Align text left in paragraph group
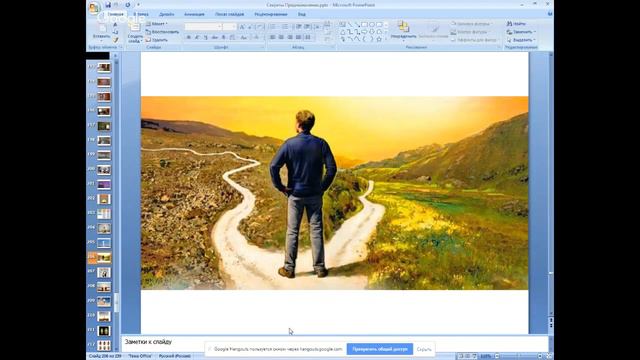Screen dimensions: 640x360 pos(273,38)
